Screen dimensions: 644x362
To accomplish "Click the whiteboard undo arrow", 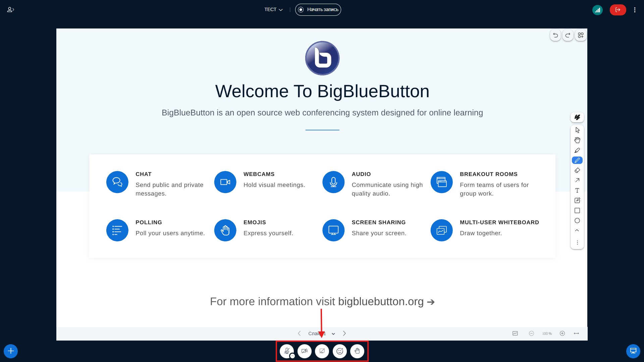I will pyautogui.click(x=555, y=35).
